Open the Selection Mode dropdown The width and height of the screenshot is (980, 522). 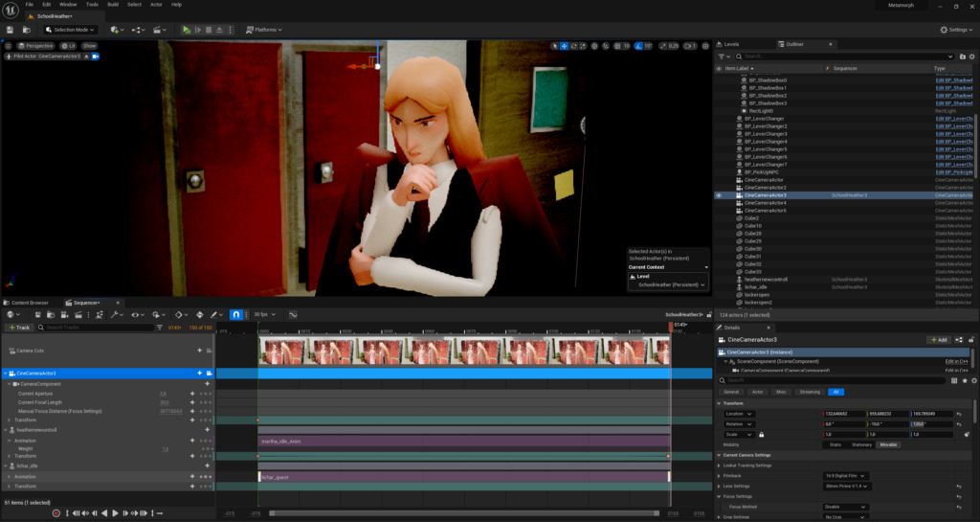click(x=70, y=30)
